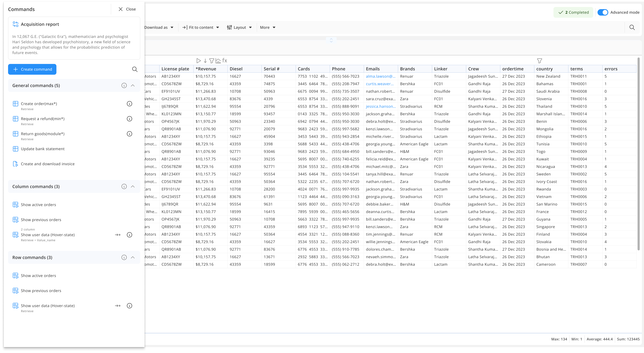Open the Layout dropdown
Screen dimensions: 644x353
click(239, 28)
